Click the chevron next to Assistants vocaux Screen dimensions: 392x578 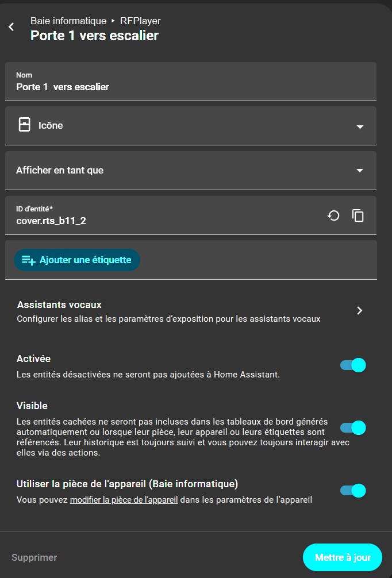[x=360, y=311]
